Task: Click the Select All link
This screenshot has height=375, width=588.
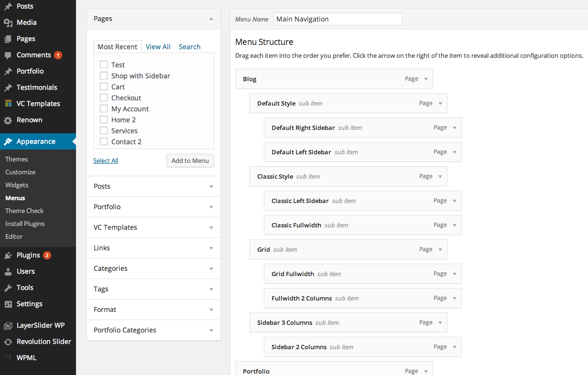Action: (106, 161)
